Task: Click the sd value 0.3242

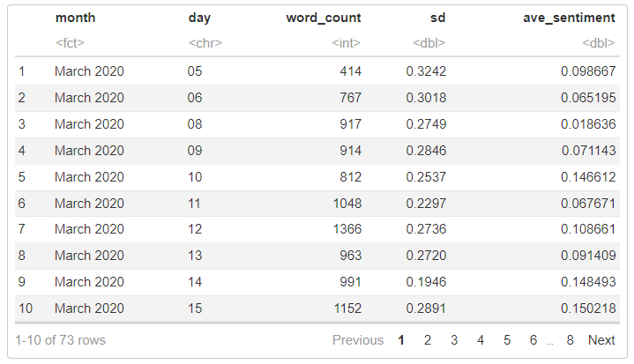Action: click(426, 71)
